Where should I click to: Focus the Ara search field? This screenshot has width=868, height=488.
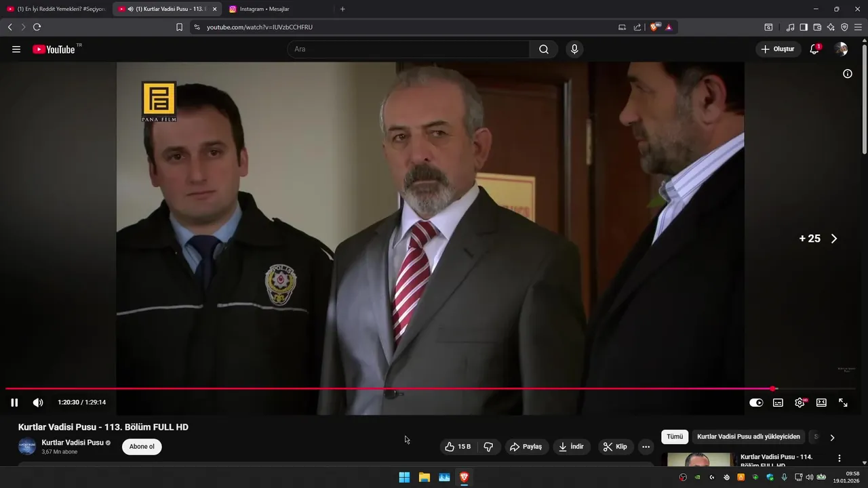pyautogui.click(x=408, y=49)
